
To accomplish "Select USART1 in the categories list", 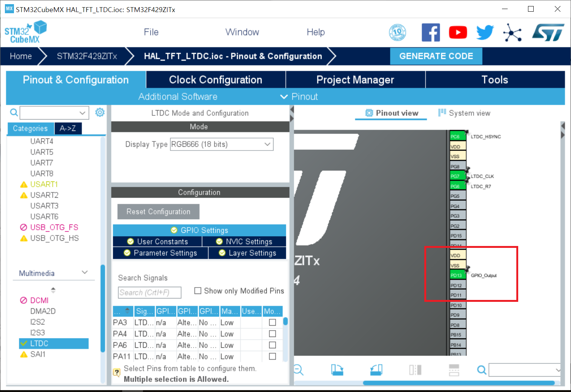I will (x=44, y=184).
